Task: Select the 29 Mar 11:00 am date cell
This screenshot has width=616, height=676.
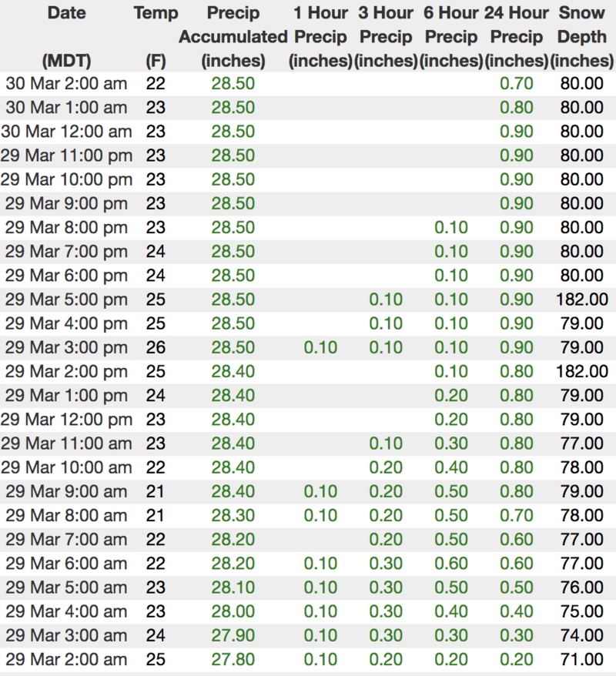Action: 66,443
